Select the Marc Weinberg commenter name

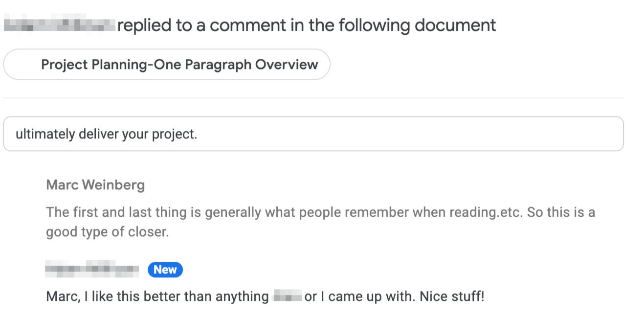[x=95, y=185]
